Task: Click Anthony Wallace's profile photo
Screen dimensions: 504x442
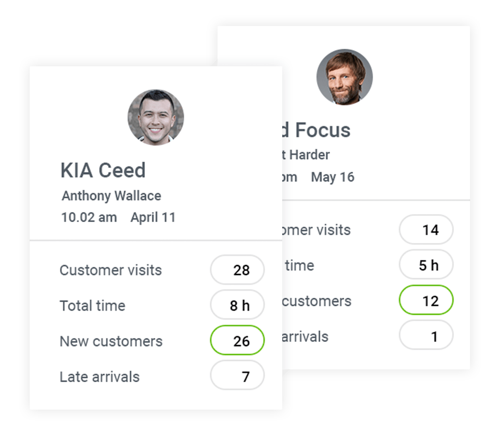Action: pyautogui.click(x=156, y=118)
